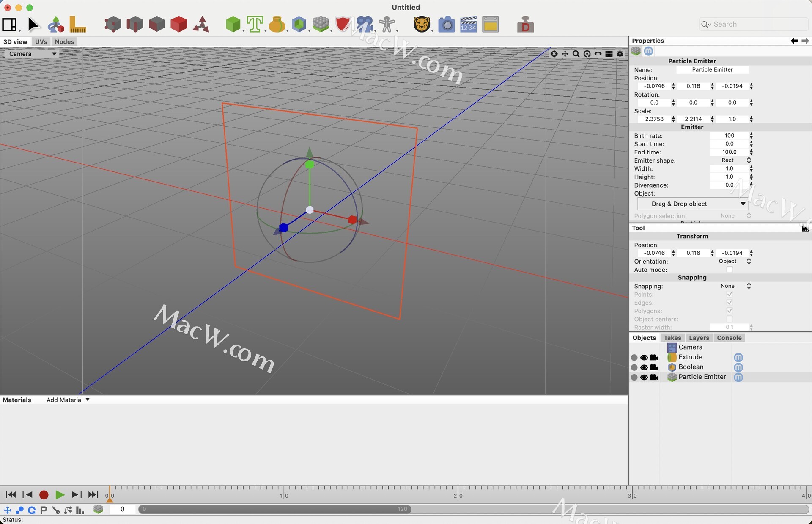Screen dimensions: 812x524
Task: Open the blue hexagon Boolean tool
Action: pos(299,25)
